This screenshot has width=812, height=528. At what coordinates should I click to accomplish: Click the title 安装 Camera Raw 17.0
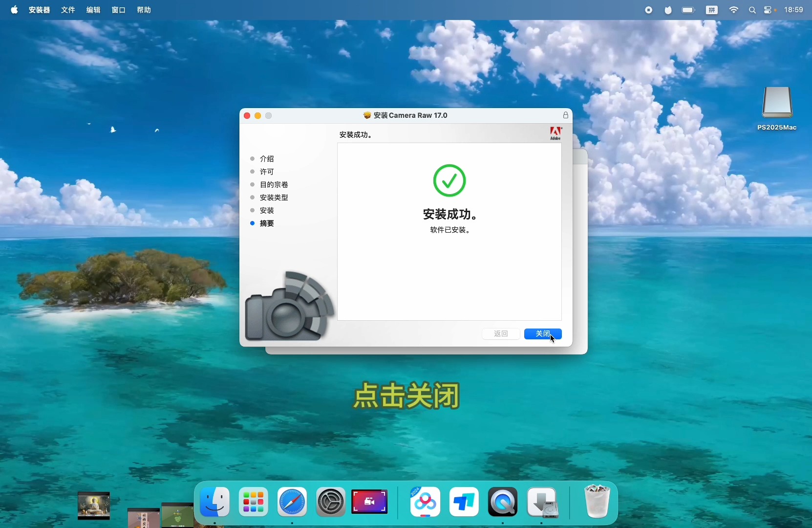(410, 115)
